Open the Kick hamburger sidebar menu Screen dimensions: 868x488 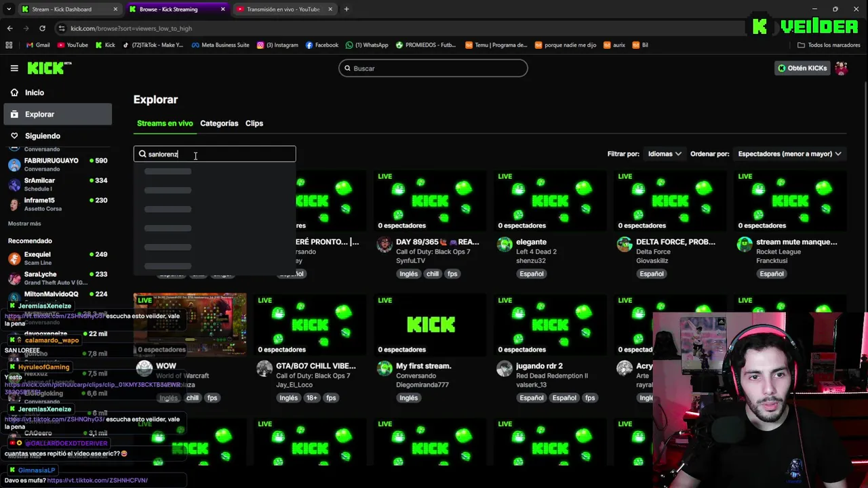(x=14, y=68)
